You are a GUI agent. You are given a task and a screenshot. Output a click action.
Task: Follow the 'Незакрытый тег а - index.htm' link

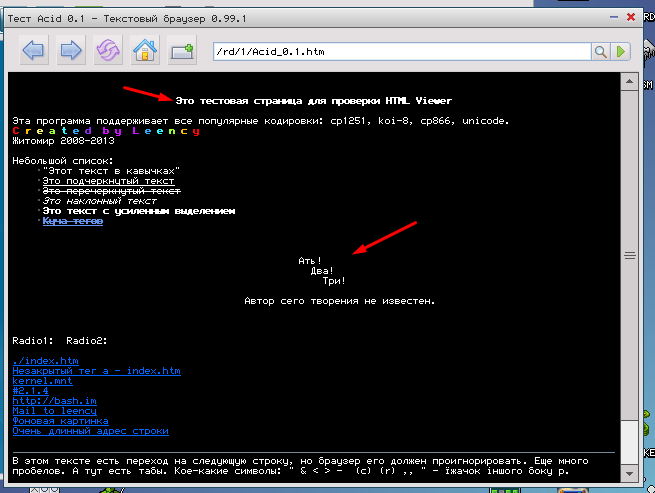(x=96, y=370)
